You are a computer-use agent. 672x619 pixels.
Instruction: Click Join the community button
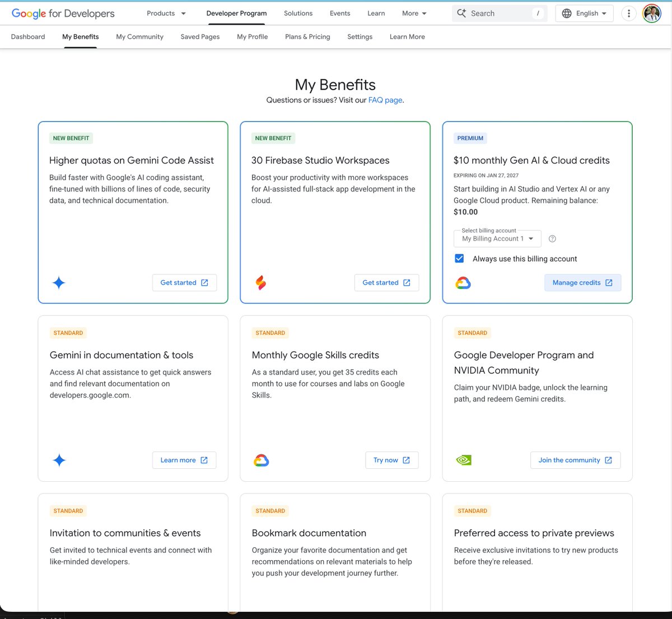575,460
